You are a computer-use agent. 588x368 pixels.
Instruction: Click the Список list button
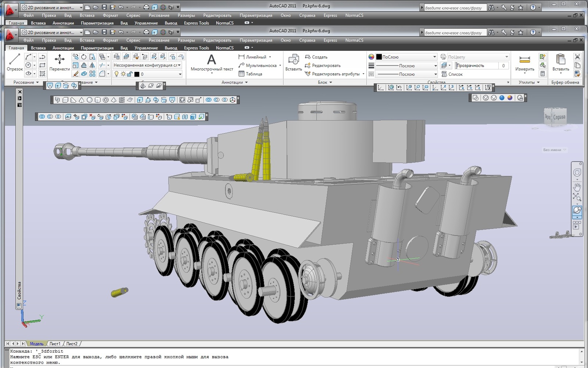pos(452,74)
